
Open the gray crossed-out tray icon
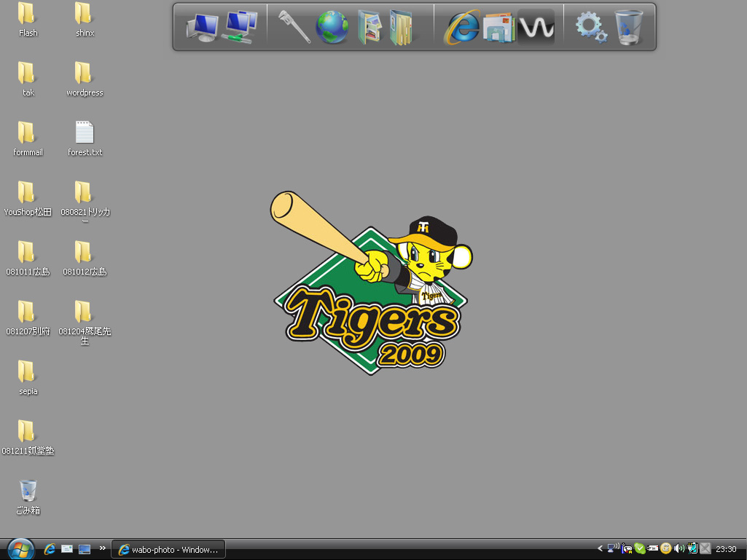[705, 549]
